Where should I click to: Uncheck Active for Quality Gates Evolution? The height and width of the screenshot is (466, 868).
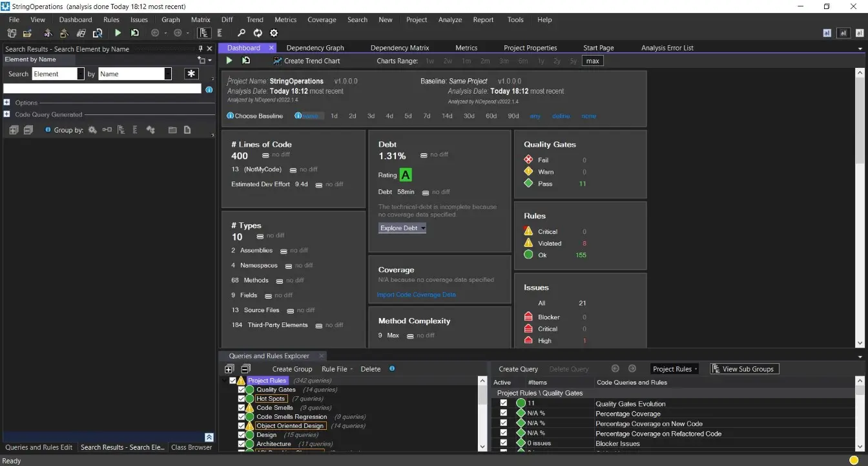(x=504, y=403)
